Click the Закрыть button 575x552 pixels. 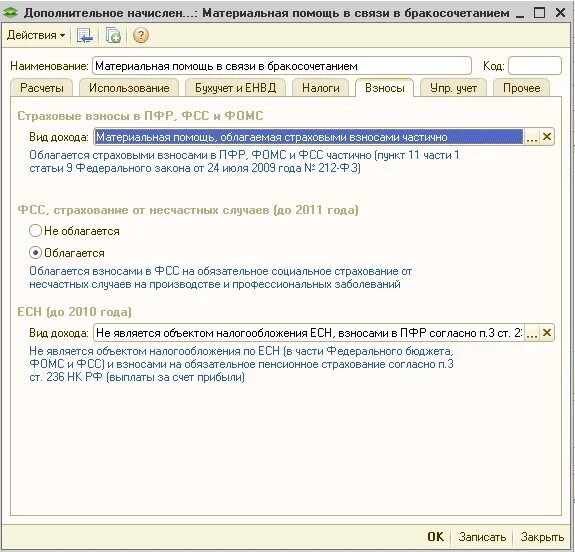pos(542,537)
